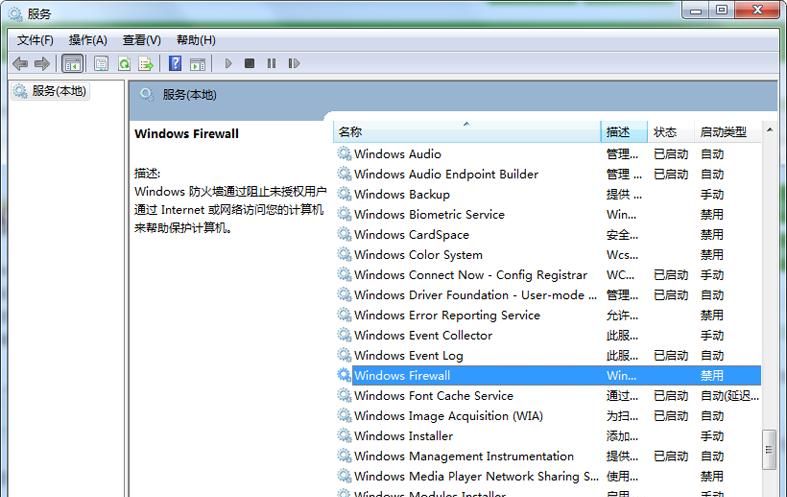The image size is (787, 497).
Task: Open the Help question mark icon
Action: (175, 63)
